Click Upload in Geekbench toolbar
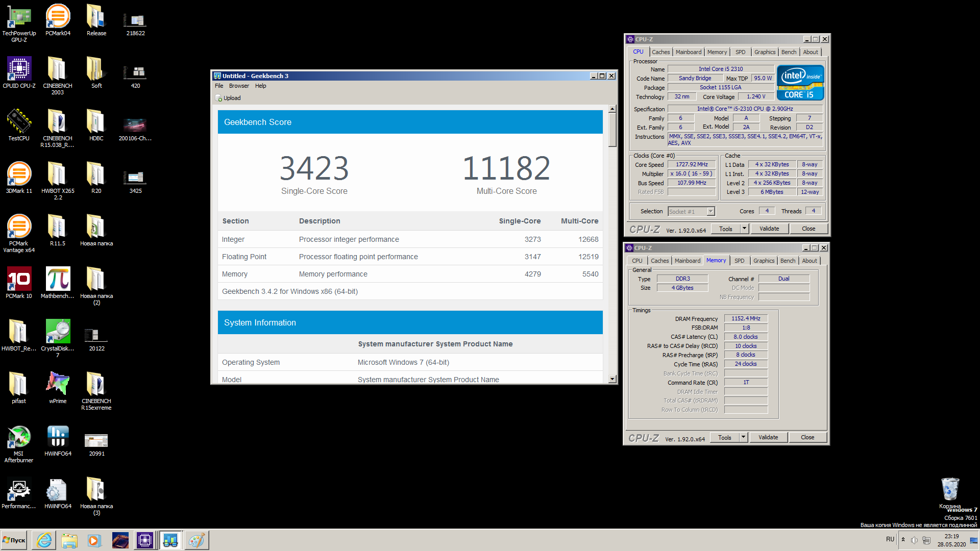 point(228,98)
